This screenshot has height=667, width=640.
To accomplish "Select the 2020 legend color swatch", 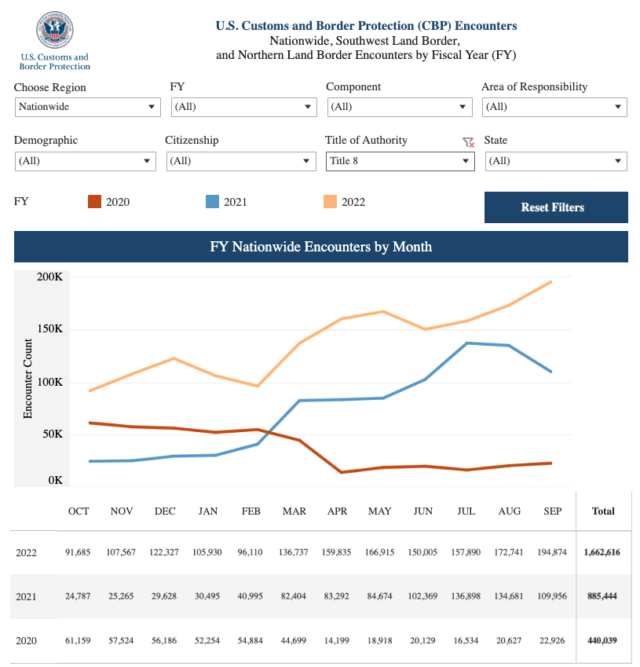I will pos(94,202).
